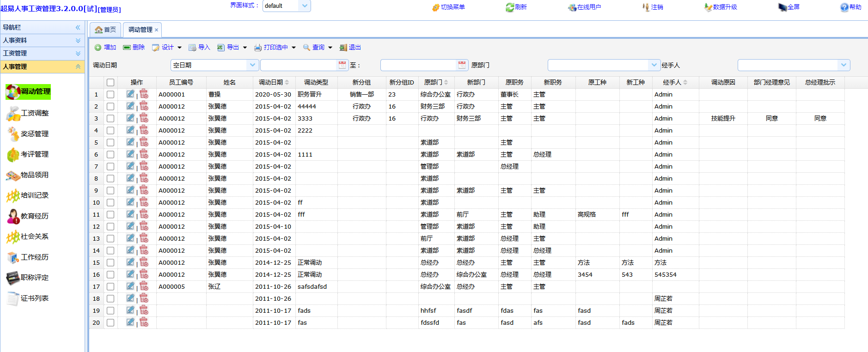The height and width of the screenshot is (352, 868).
Task: Click the delete icon for row 20
Action: click(x=144, y=322)
